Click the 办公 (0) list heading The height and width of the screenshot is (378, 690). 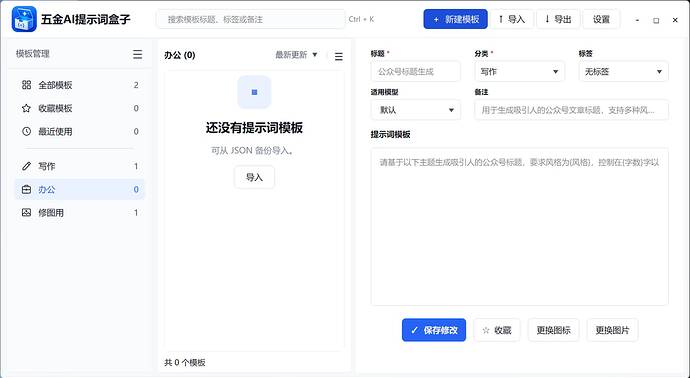(180, 55)
